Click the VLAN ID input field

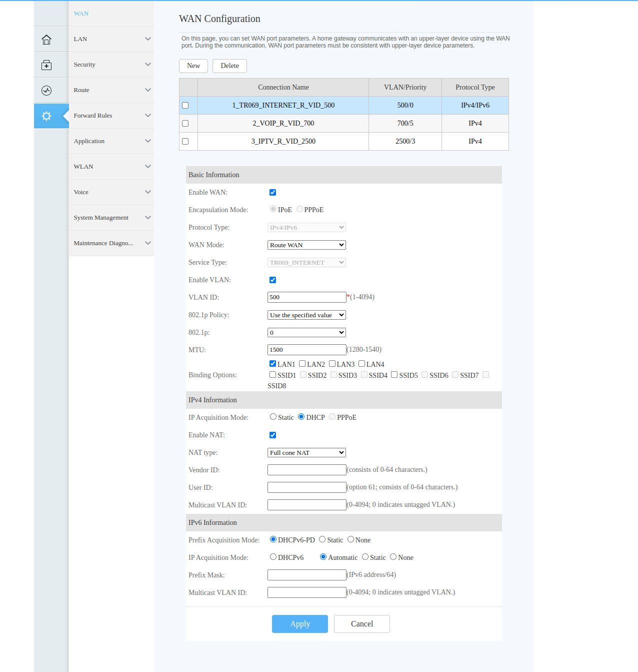pyautogui.click(x=306, y=297)
